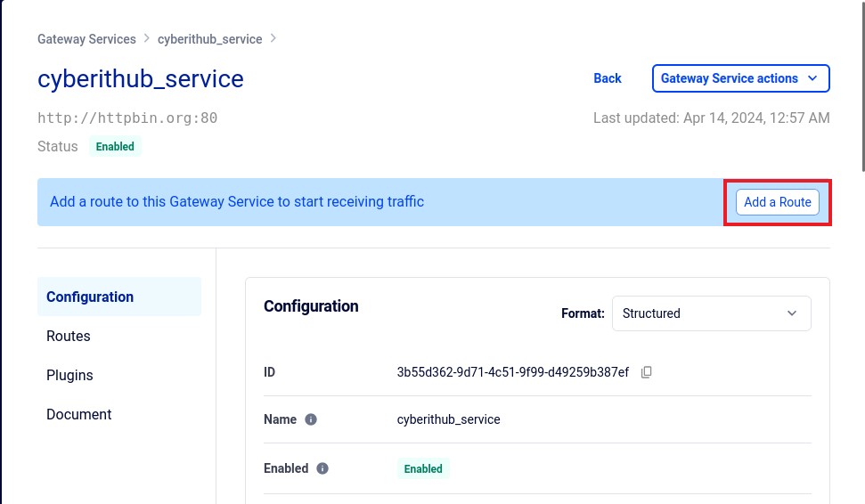Viewport: 865px width, 504px height.
Task: Click the cyberithub_service page heading
Action: (x=141, y=79)
